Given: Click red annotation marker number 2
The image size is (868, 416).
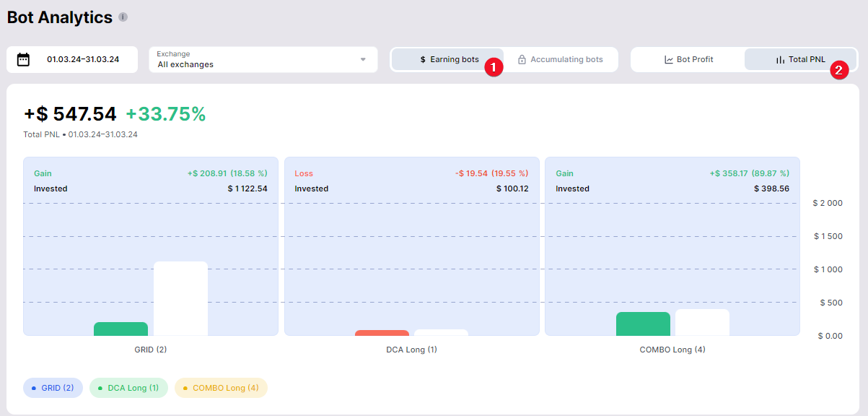Looking at the screenshot, I should 838,70.
